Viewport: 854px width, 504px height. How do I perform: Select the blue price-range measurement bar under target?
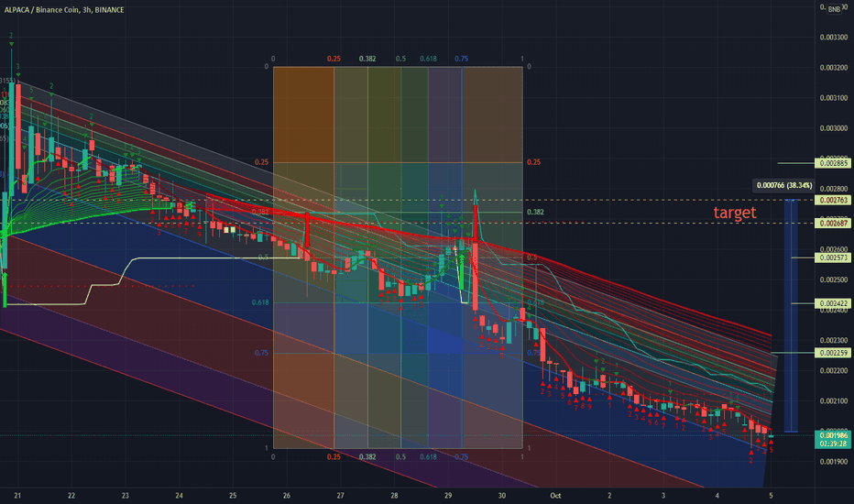[792, 316]
